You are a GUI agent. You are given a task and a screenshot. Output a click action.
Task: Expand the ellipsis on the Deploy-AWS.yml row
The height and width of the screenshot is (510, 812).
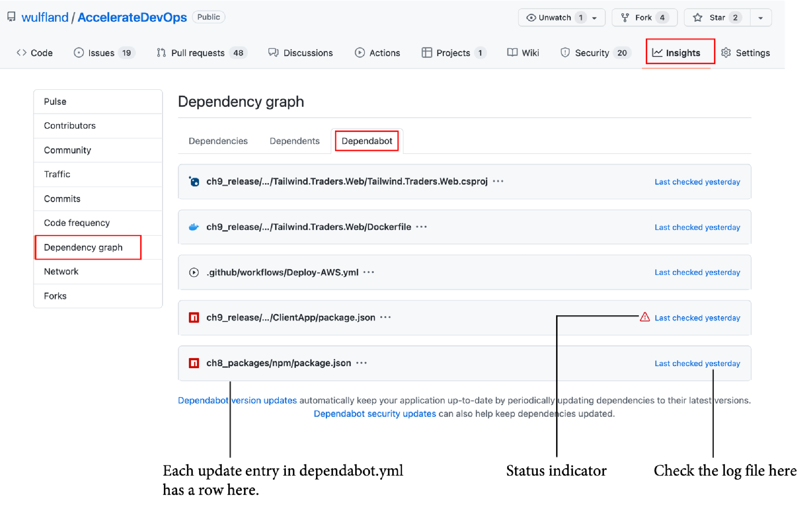pos(369,272)
